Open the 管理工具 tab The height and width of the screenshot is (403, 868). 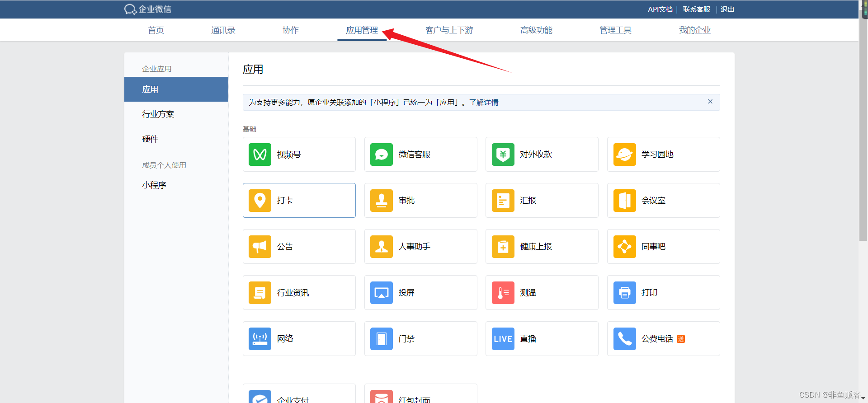point(616,30)
